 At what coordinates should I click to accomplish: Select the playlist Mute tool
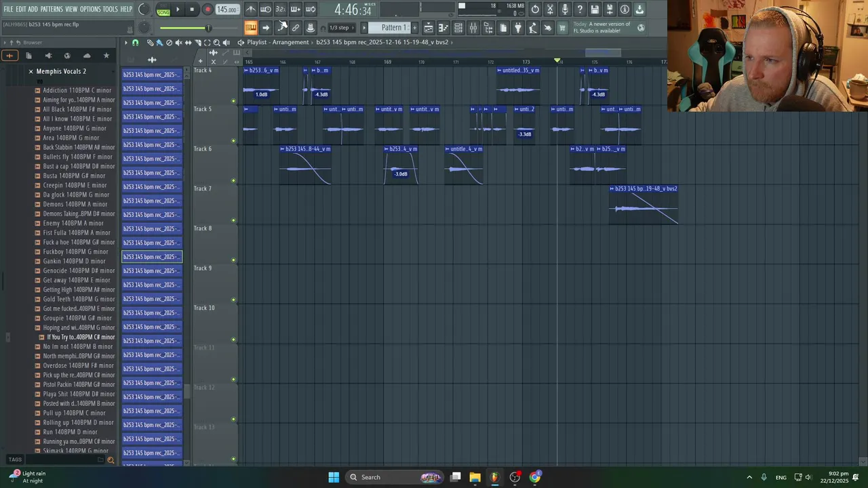178,43
